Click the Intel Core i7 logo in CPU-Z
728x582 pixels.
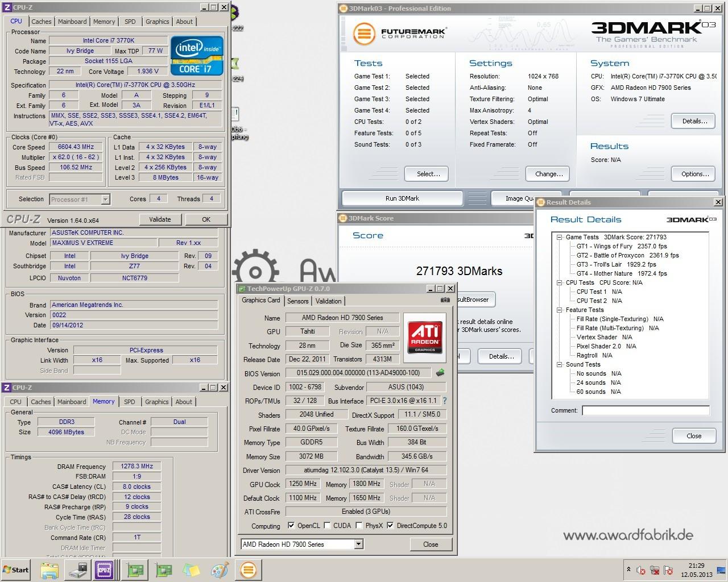click(x=197, y=56)
